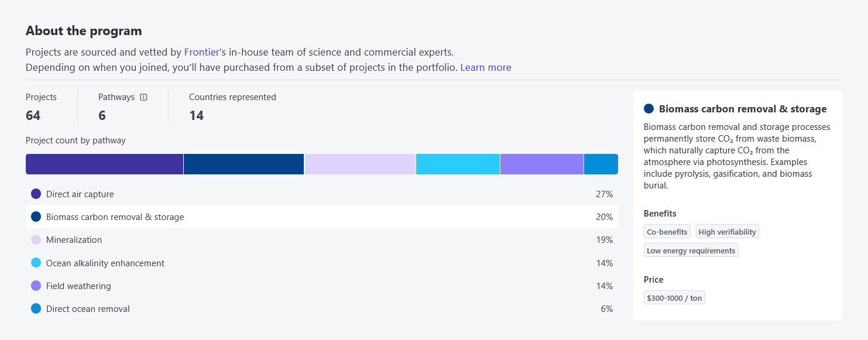The image size is (868, 340).
Task: Click the Direct ocean removal bar segment
Action: point(601,164)
